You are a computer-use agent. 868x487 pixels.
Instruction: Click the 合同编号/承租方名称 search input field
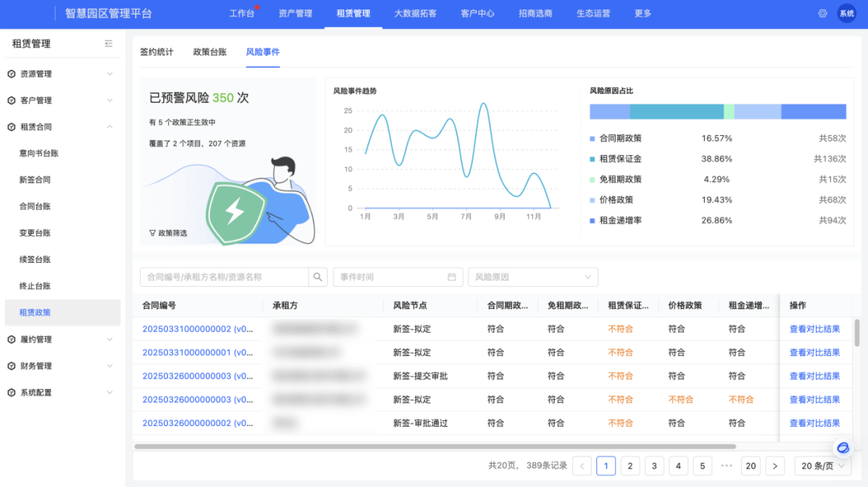223,277
